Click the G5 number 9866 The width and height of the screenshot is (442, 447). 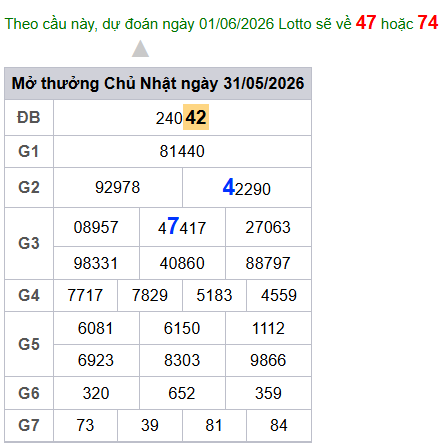(268, 360)
